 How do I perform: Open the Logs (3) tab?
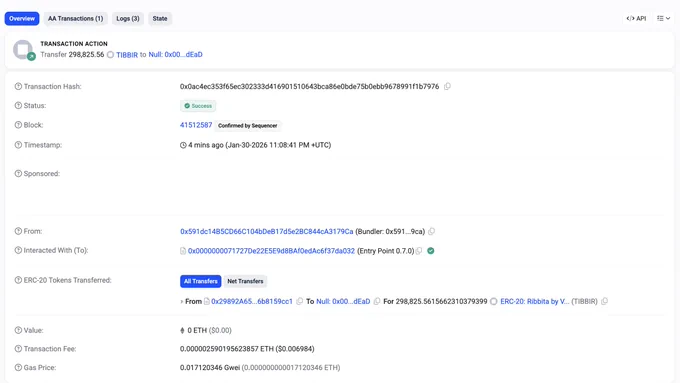pyautogui.click(x=128, y=19)
